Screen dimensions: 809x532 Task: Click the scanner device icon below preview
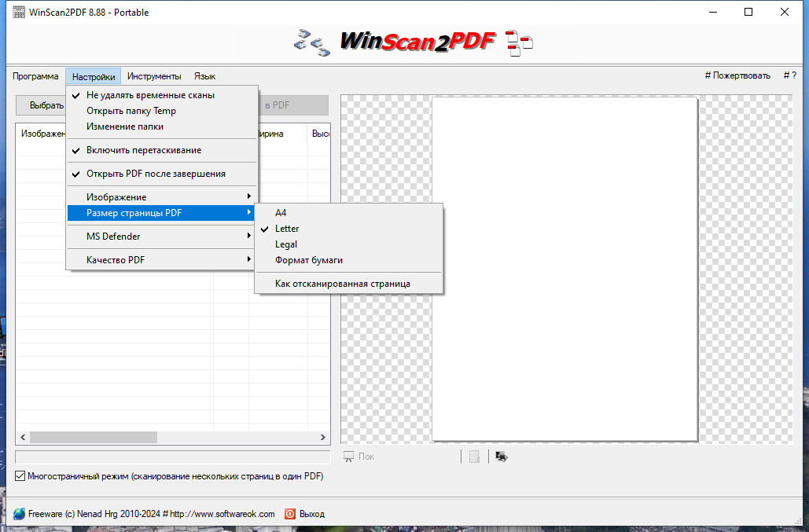[x=501, y=457]
